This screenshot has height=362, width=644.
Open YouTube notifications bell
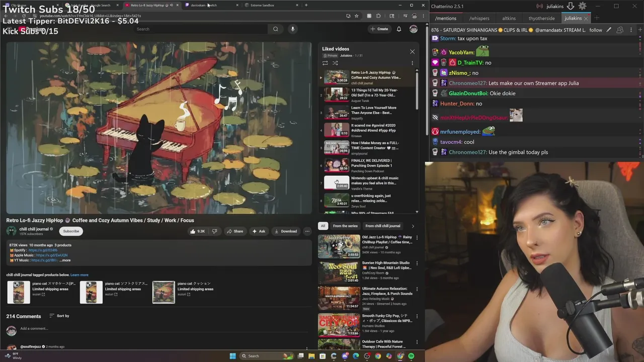(x=398, y=29)
